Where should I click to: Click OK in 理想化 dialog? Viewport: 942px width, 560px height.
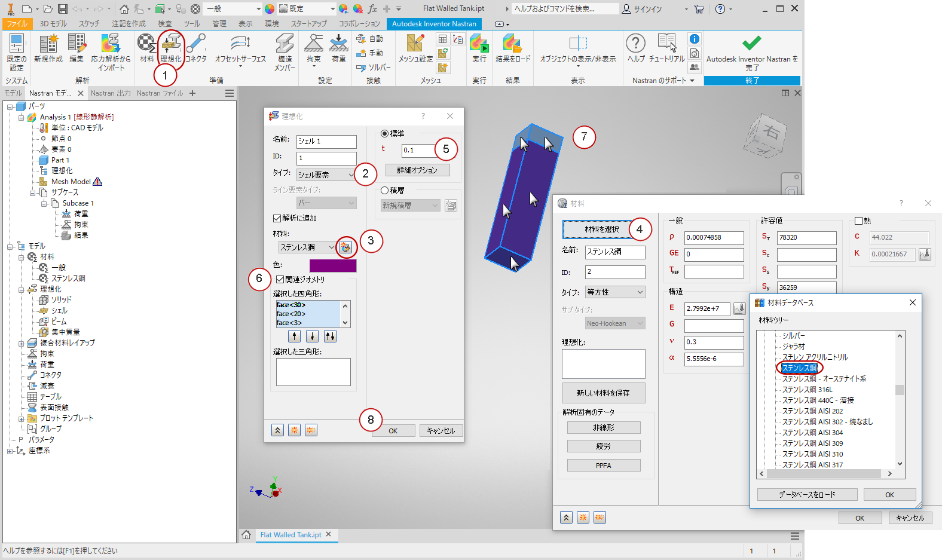click(x=393, y=431)
